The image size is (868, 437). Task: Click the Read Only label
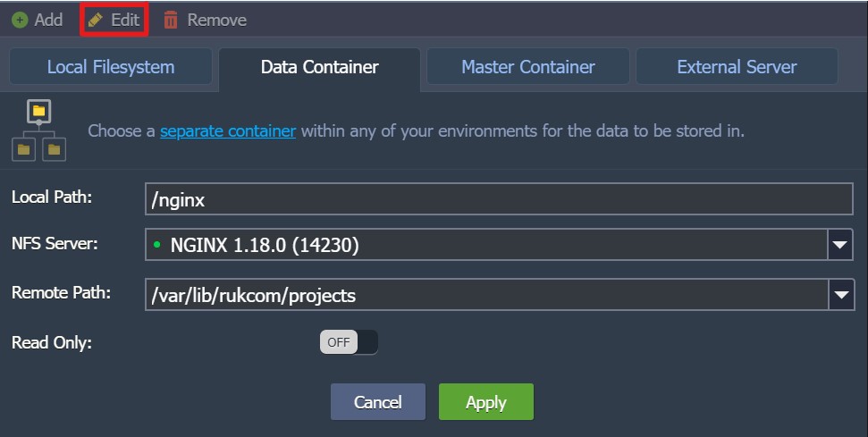(x=52, y=342)
